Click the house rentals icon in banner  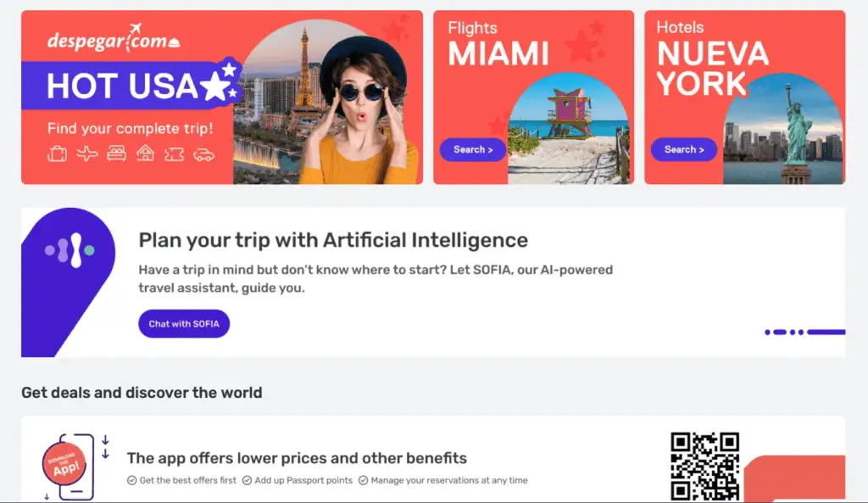[x=146, y=153]
